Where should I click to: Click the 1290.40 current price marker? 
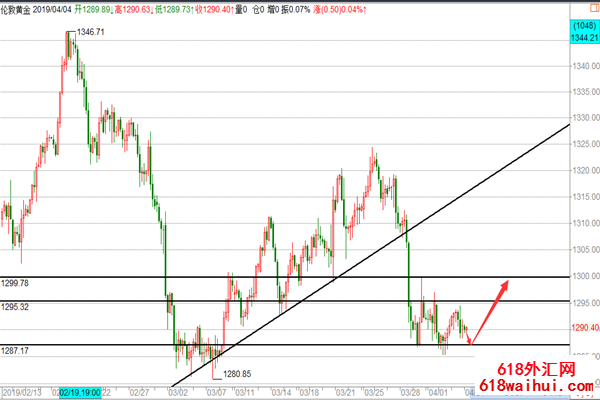[584, 328]
